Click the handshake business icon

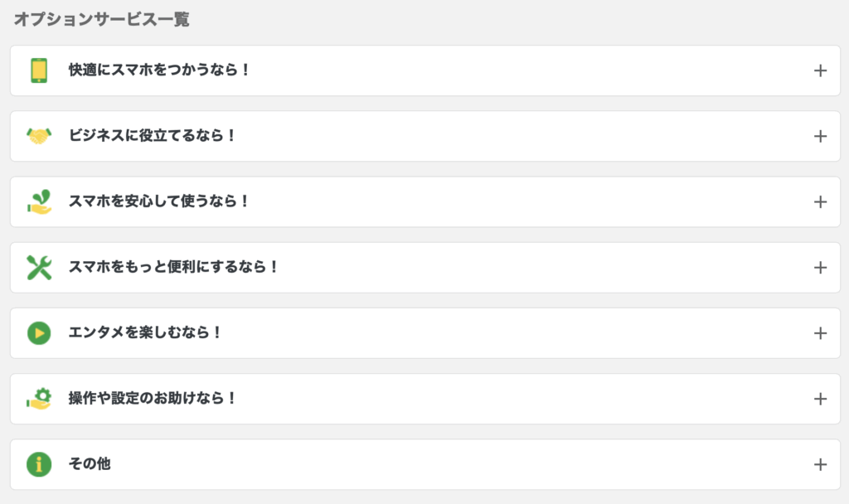coord(39,136)
